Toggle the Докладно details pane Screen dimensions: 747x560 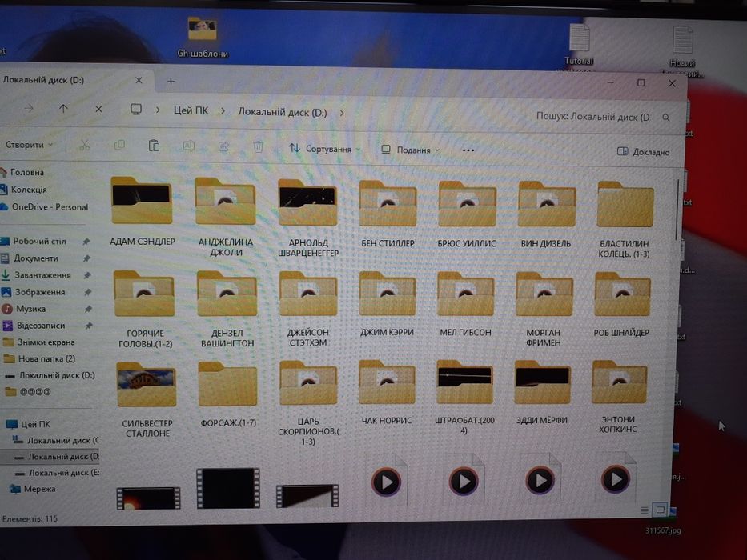(x=643, y=152)
